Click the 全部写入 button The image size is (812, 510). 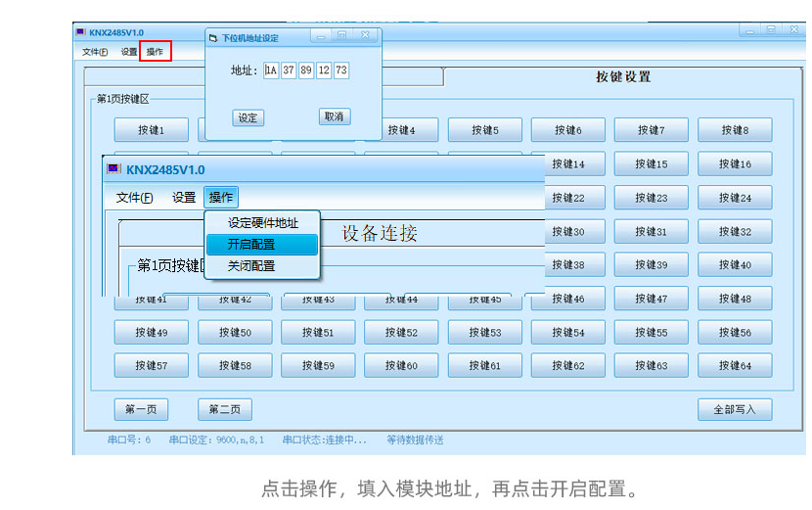(x=734, y=409)
